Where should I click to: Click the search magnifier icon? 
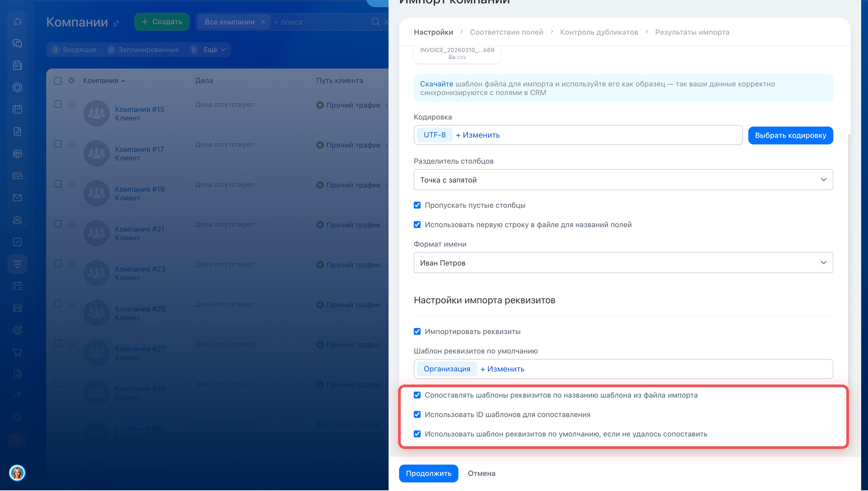[x=375, y=22]
